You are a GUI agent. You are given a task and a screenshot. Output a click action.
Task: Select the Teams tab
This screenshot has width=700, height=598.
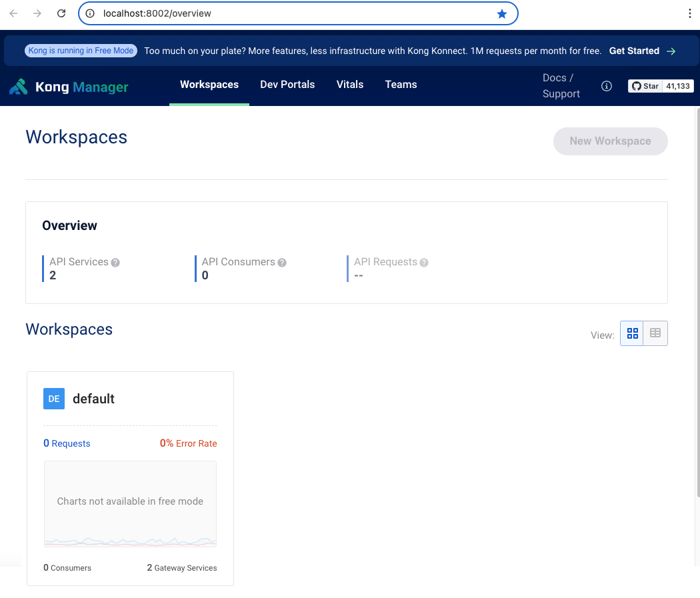(x=401, y=85)
